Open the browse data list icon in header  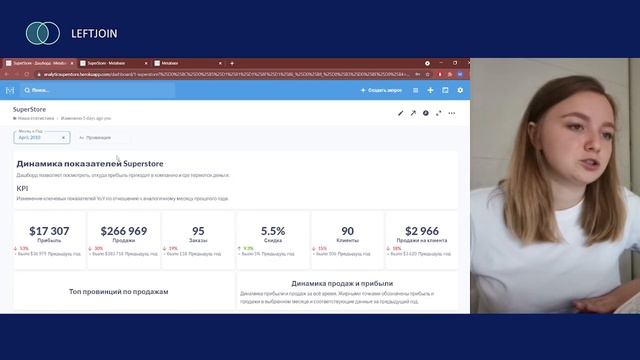[x=416, y=90]
